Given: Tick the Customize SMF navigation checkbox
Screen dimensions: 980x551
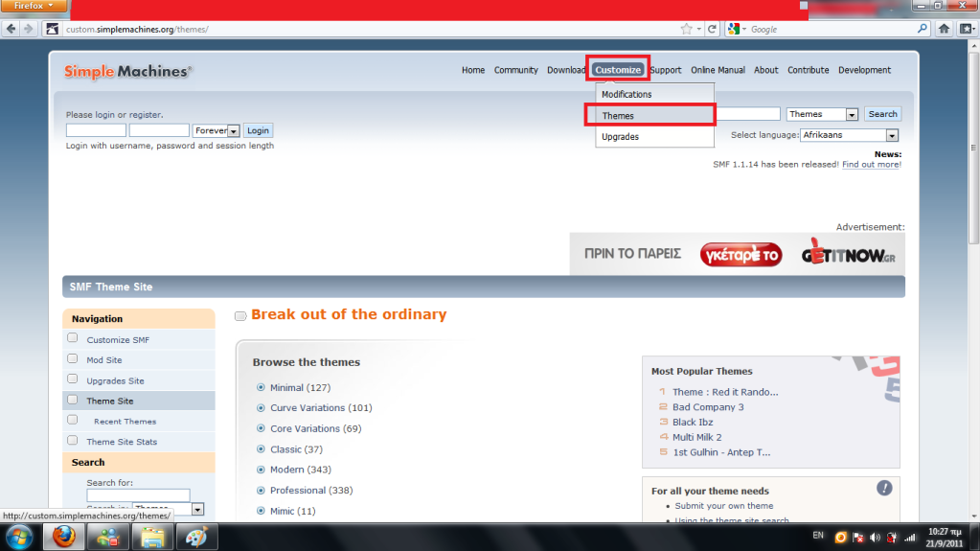Looking at the screenshot, I should (72, 338).
